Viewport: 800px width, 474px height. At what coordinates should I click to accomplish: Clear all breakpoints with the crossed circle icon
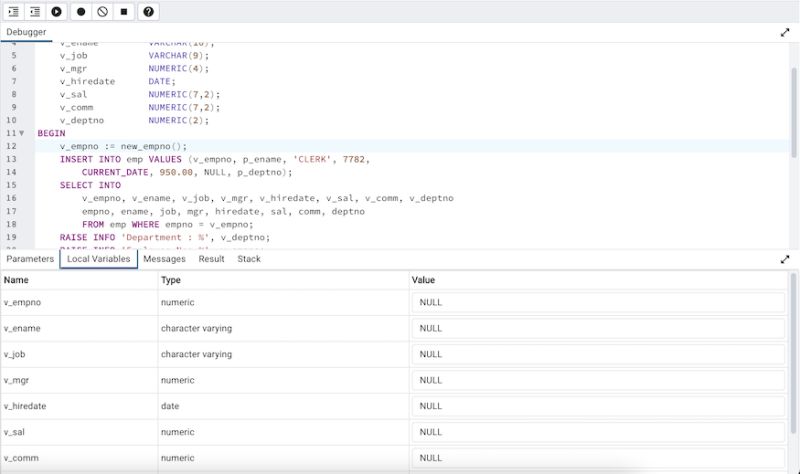pyautogui.click(x=103, y=11)
